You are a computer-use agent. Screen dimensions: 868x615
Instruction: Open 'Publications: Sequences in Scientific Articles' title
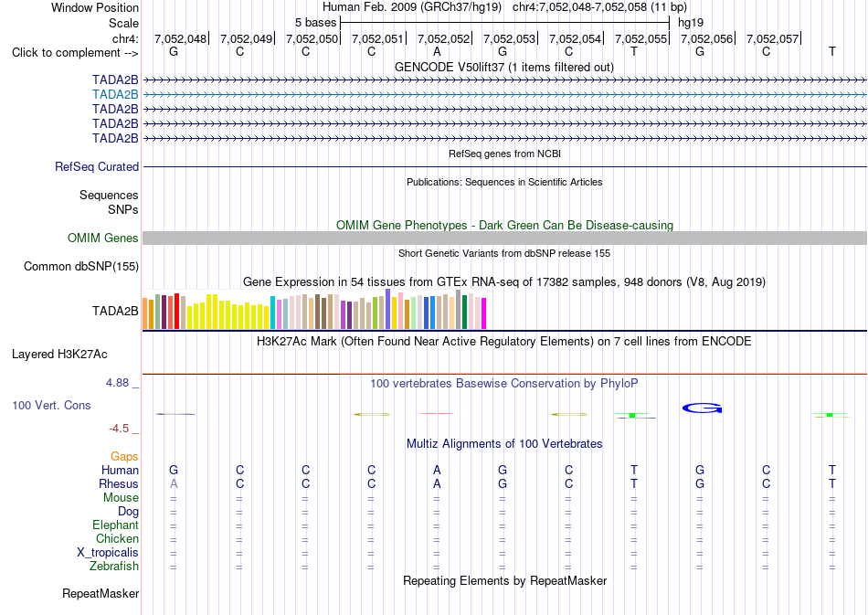click(504, 182)
